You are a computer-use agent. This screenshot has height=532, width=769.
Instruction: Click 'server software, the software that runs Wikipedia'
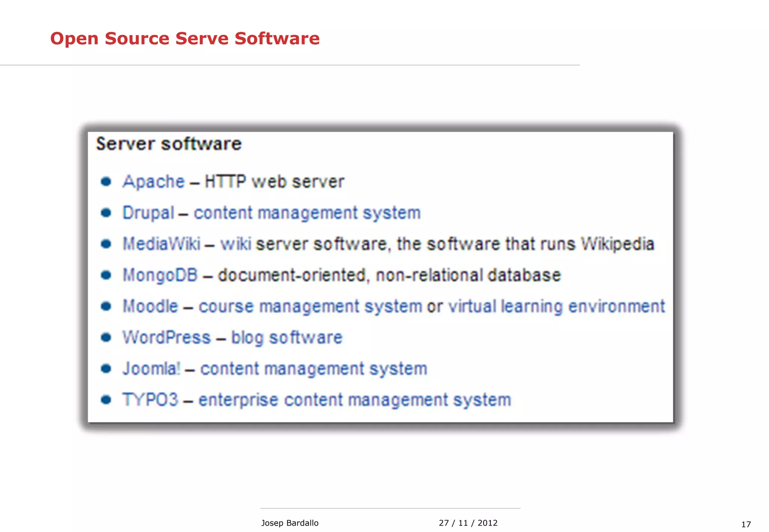point(455,244)
